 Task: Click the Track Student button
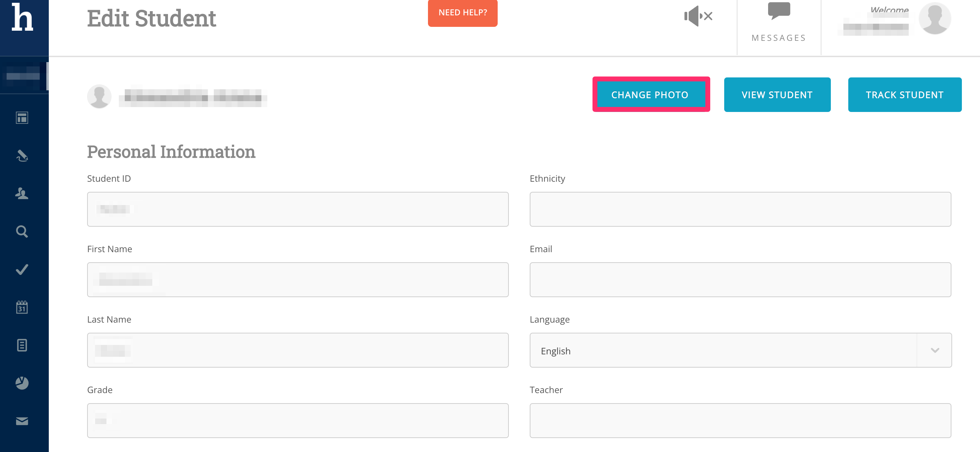pos(904,95)
